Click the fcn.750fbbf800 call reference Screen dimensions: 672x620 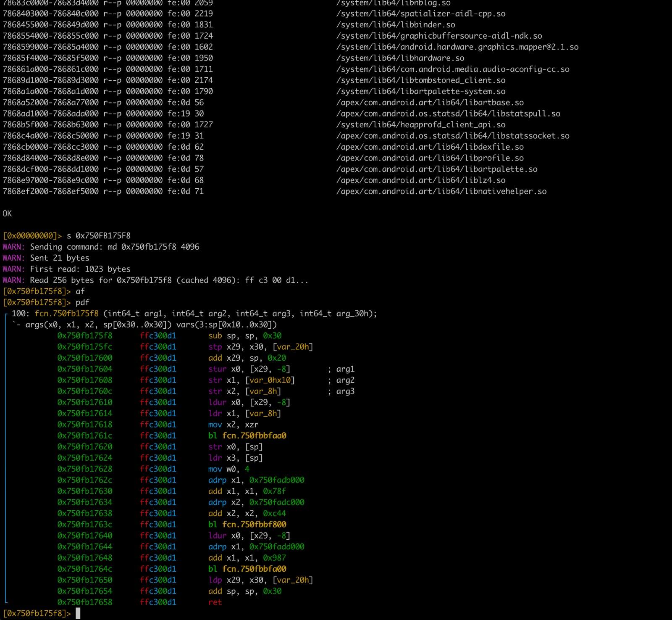pyautogui.click(x=254, y=524)
